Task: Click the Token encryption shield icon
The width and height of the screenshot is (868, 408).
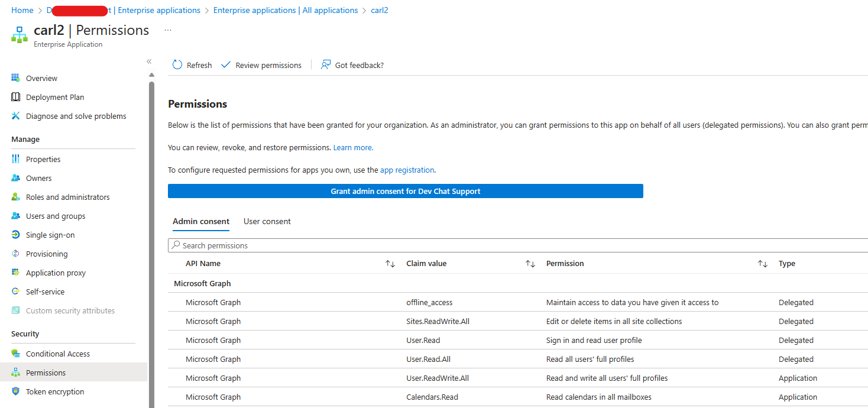Action: pyautogui.click(x=15, y=391)
